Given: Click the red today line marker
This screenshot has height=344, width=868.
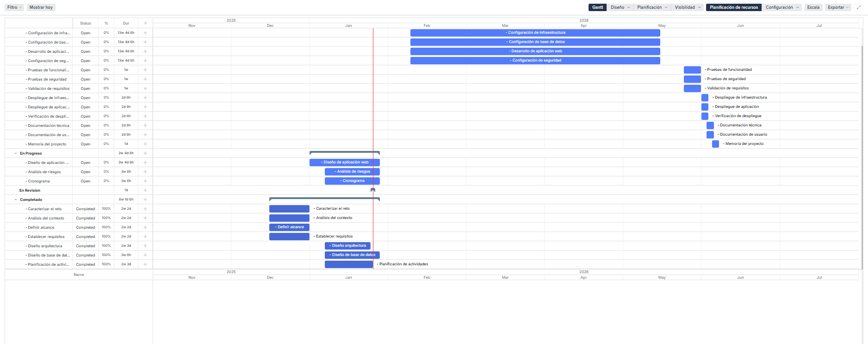Looking at the screenshot, I should (x=373, y=148).
